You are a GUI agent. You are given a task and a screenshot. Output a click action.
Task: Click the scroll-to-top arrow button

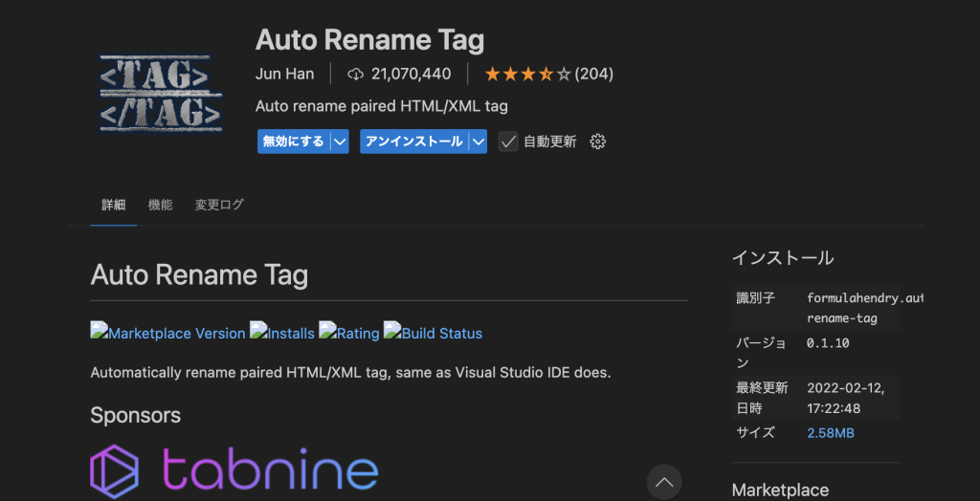click(664, 482)
